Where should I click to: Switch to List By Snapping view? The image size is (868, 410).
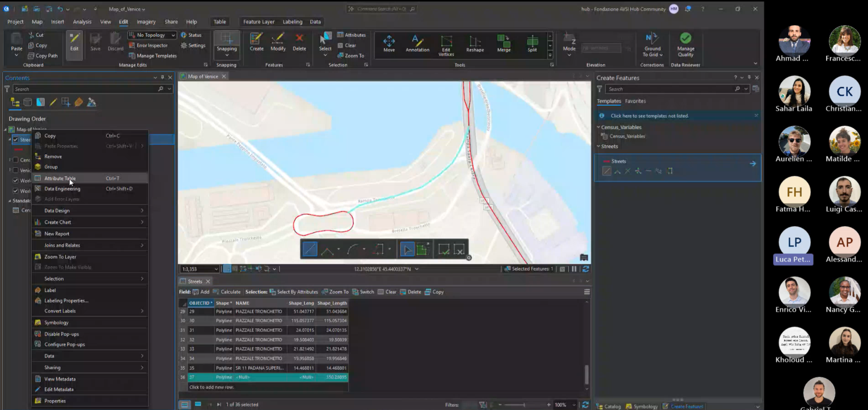tap(66, 102)
